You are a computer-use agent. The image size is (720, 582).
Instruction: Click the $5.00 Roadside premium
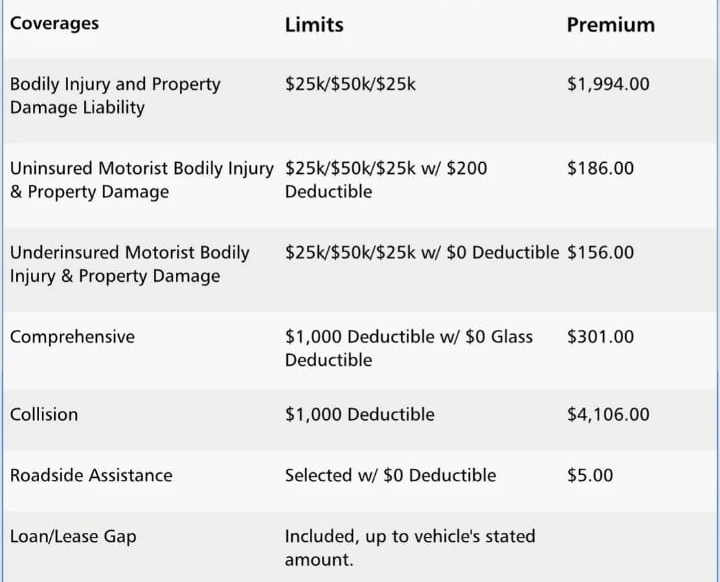590,475
